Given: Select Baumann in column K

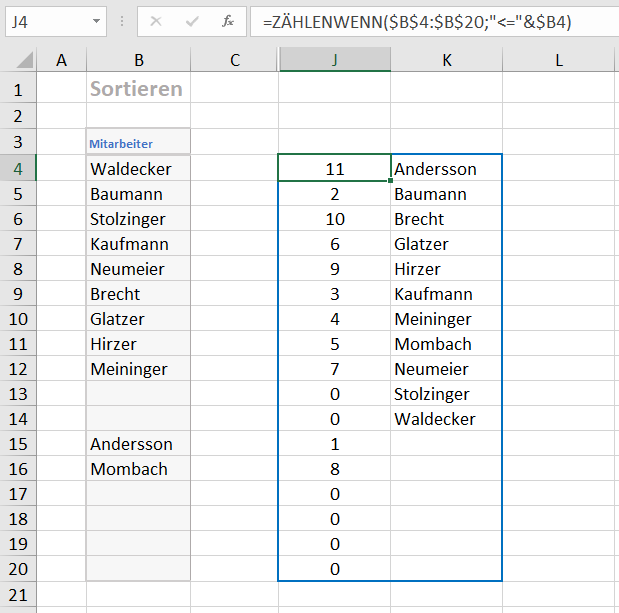Looking at the screenshot, I should 446,194.
